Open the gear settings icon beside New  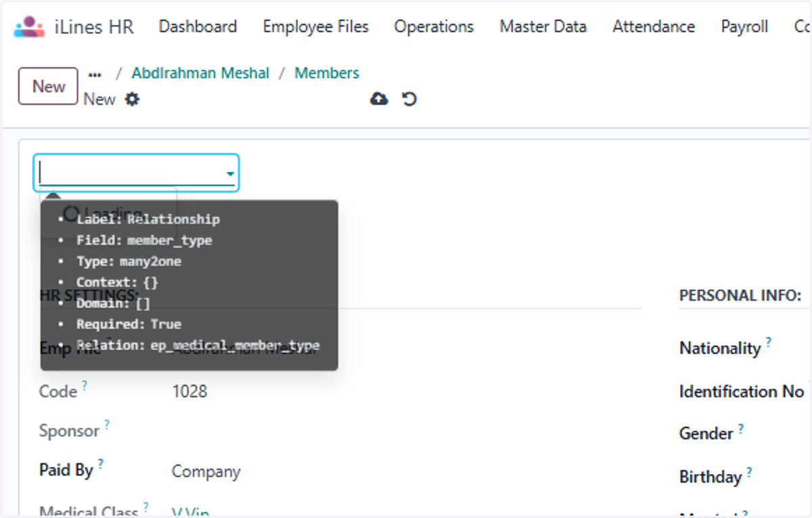click(x=132, y=100)
